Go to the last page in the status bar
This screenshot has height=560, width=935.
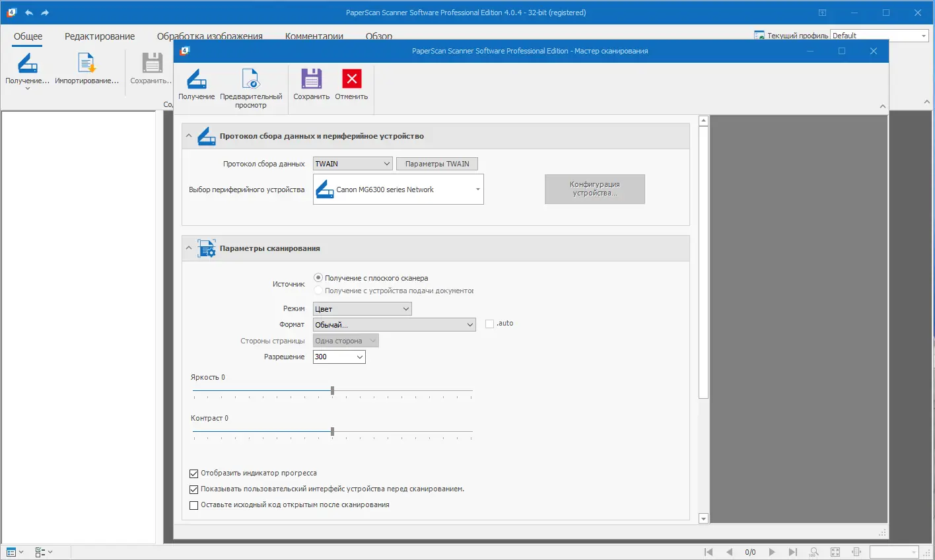pos(793,552)
